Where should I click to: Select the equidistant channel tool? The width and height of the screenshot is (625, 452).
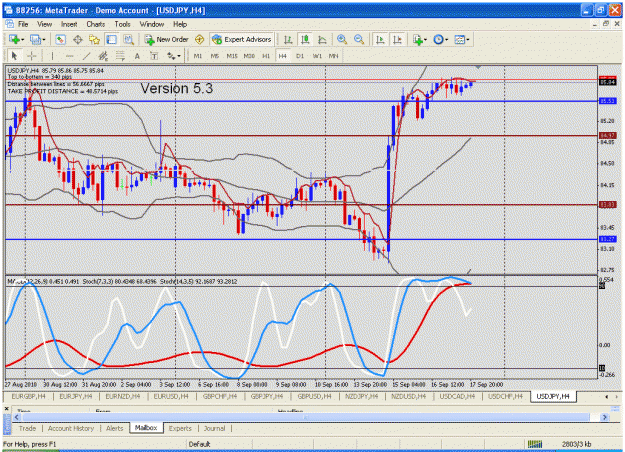click(x=103, y=56)
